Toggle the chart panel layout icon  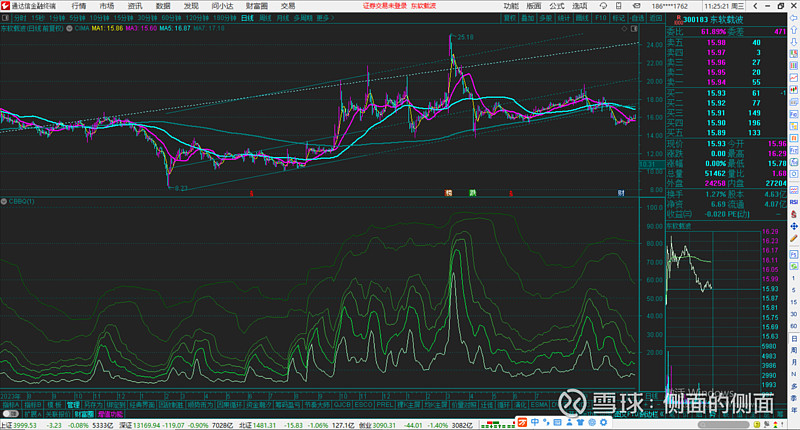pos(634,29)
